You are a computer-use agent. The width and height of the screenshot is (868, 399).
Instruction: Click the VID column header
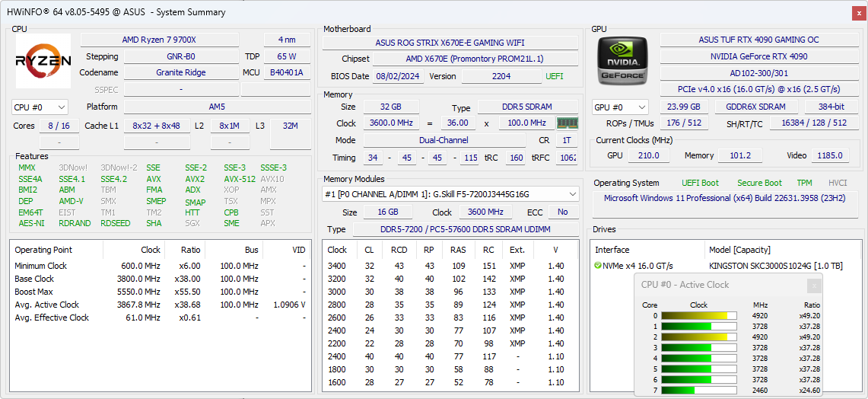pyautogui.click(x=285, y=250)
